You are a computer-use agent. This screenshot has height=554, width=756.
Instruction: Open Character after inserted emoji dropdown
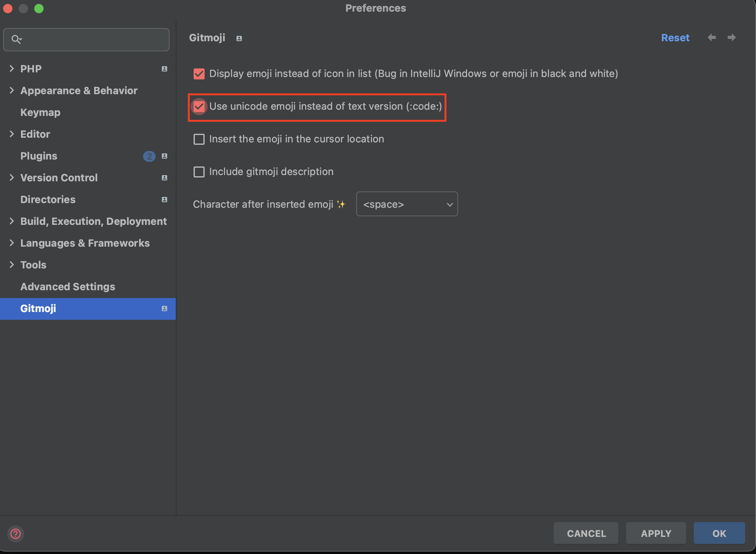407,204
